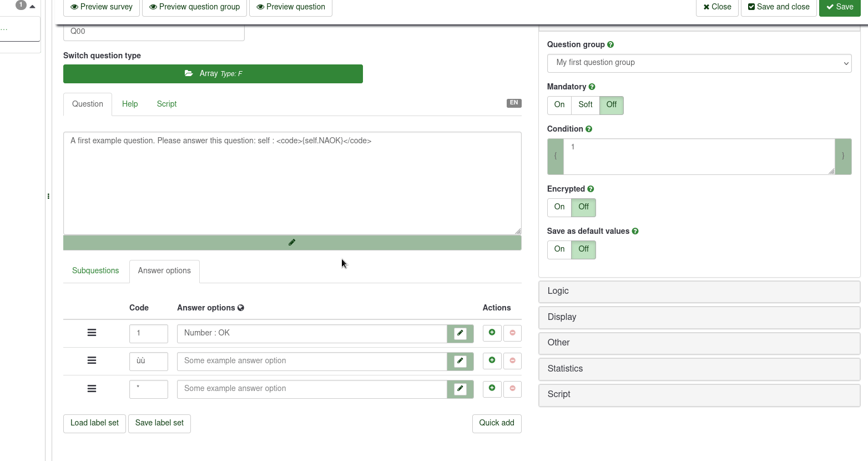Switch to the Subquestions tab
868x461 pixels.
click(95, 271)
